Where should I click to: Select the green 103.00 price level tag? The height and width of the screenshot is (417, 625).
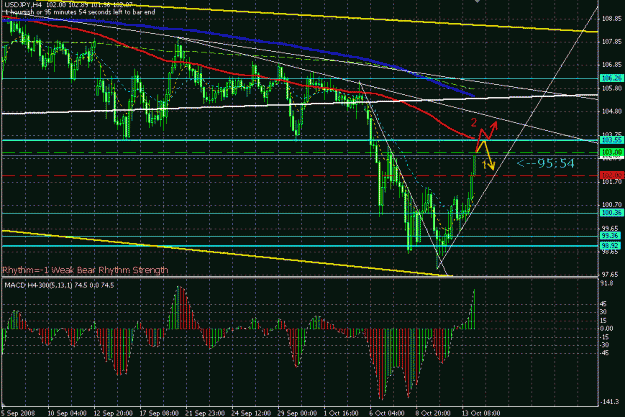click(x=612, y=152)
